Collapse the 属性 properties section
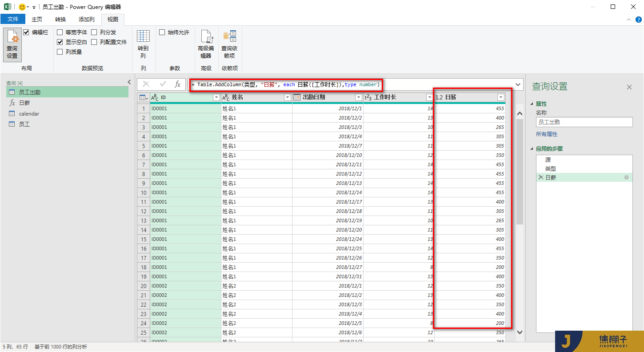The height and width of the screenshot is (352, 644). click(x=532, y=104)
